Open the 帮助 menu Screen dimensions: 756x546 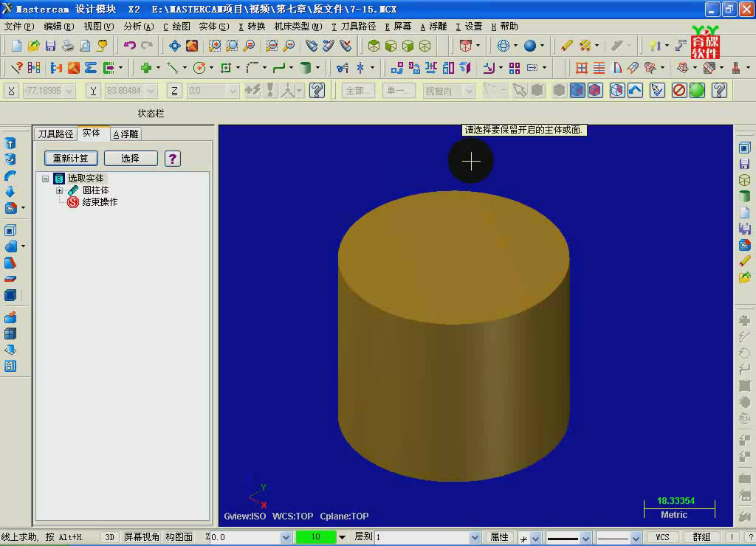(x=504, y=27)
